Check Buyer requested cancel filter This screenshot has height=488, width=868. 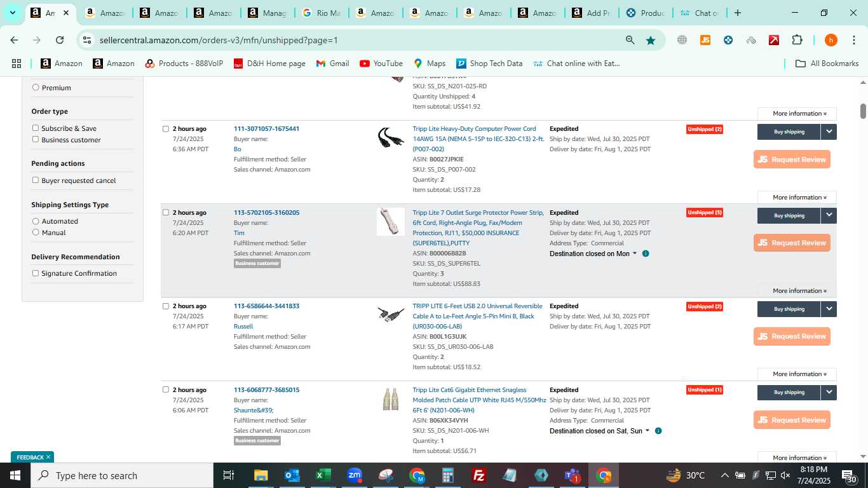pos(36,180)
